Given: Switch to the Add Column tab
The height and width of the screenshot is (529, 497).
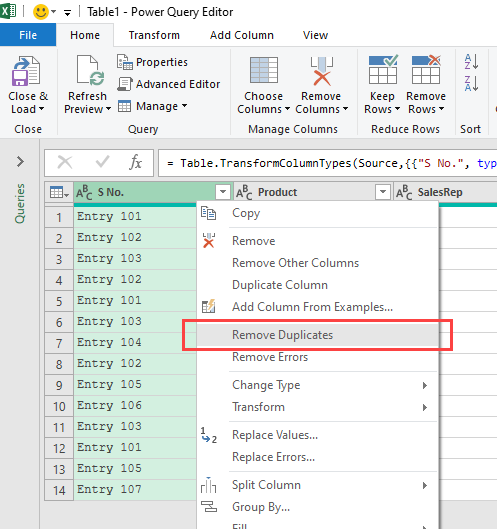Looking at the screenshot, I should pos(242,35).
